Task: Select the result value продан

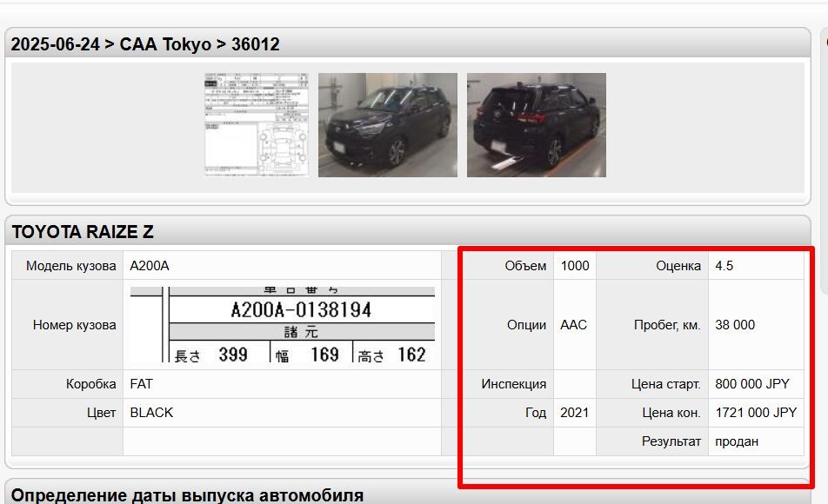Action: pos(737,441)
